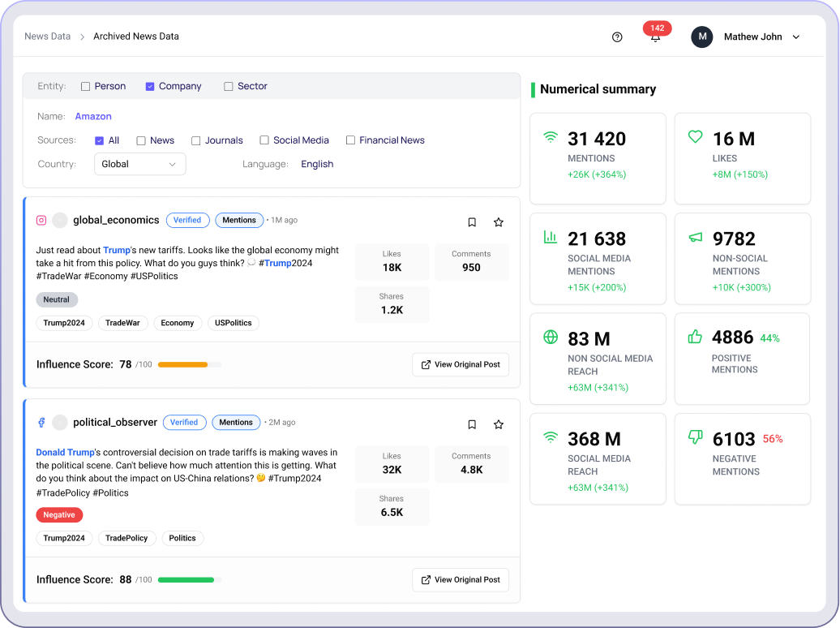Select the Economy tag
Image resolution: width=840 pixels, height=628 pixels.
(178, 323)
